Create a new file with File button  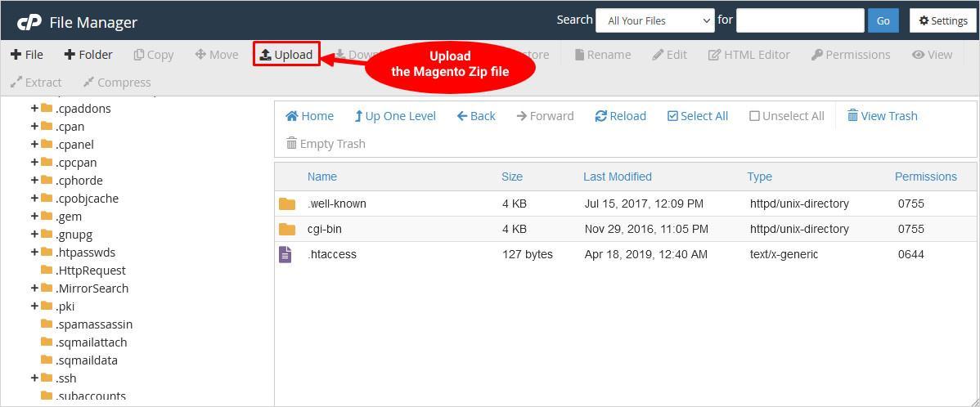27,55
